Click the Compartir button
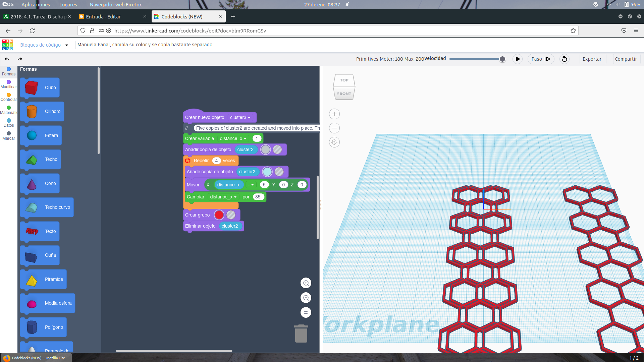 coord(626,59)
